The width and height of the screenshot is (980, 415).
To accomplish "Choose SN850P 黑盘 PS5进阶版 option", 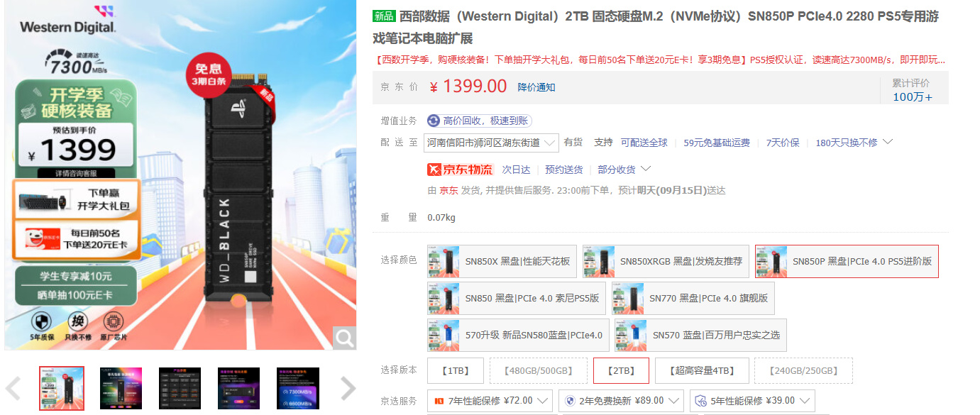I will [847, 261].
